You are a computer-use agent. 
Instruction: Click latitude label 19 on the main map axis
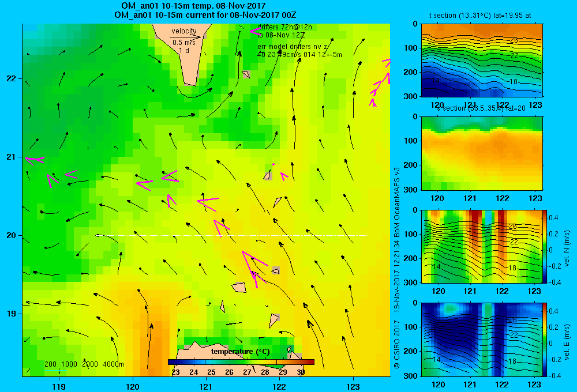[12, 314]
